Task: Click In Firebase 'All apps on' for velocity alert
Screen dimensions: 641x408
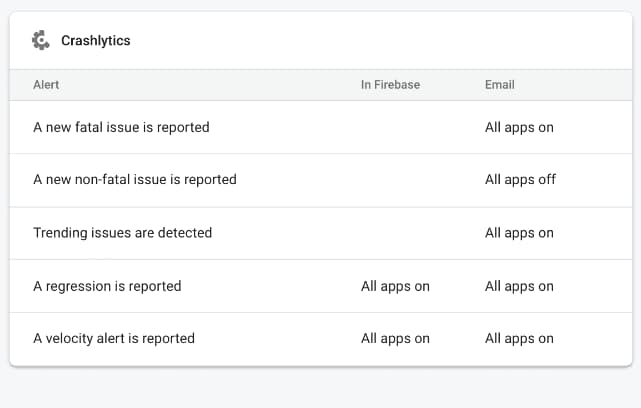Action: [395, 339]
